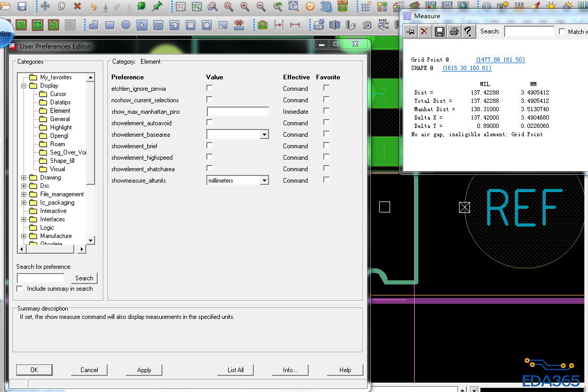The image size is (588, 392).
Task: Click the SHAPE coordinates link
Action: pos(467,68)
